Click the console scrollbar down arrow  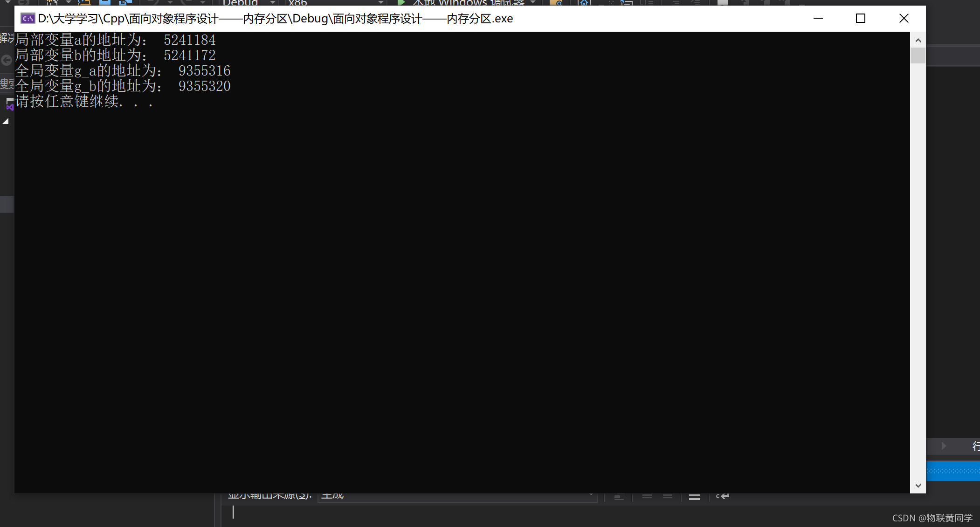tap(918, 485)
